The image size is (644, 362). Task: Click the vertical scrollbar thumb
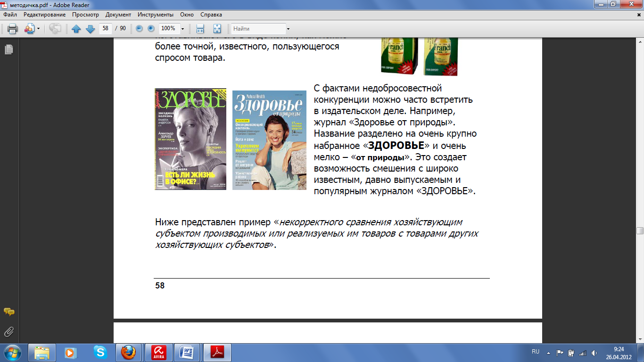pos(640,231)
